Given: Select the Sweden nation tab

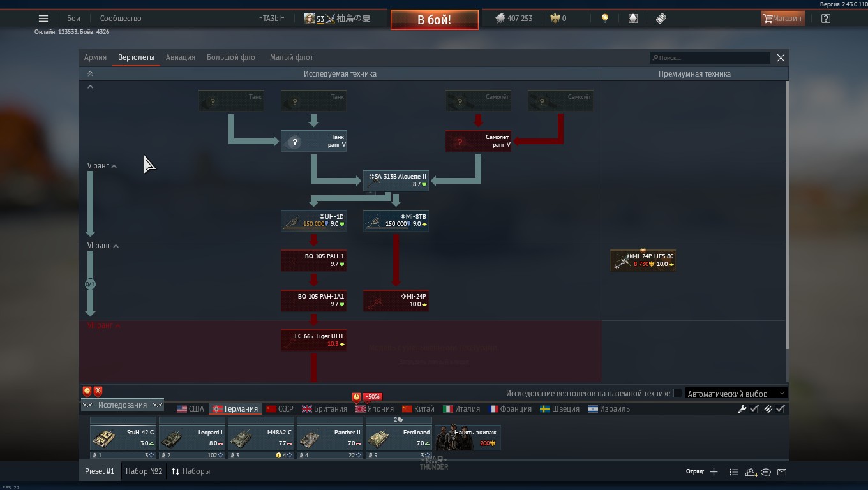Looking at the screenshot, I should [560, 409].
